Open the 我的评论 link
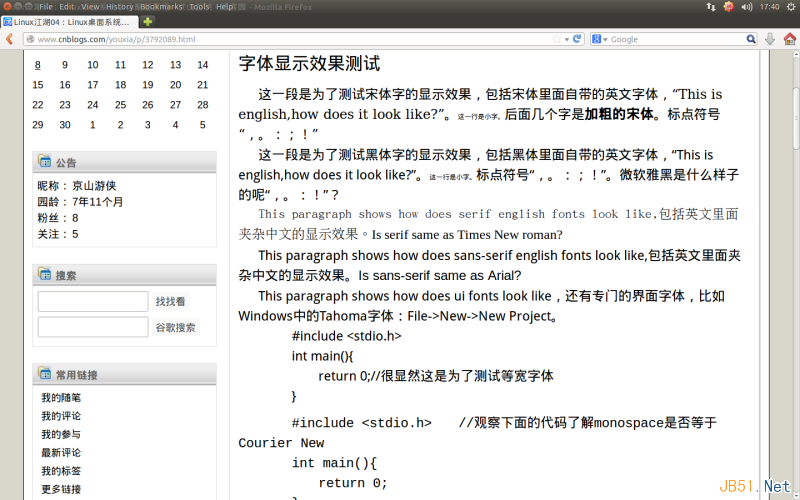The width and height of the screenshot is (800, 500). 61,416
